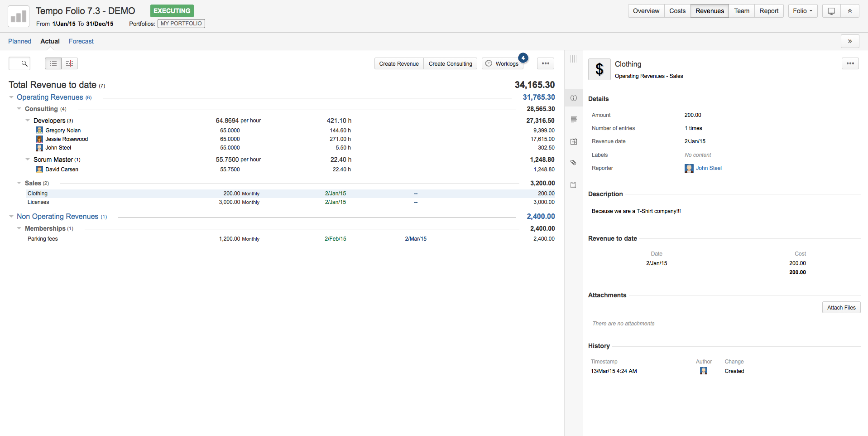The width and height of the screenshot is (868, 436).
Task: Open the clipboard panel icon in sidebar
Action: [x=574, y=184]
